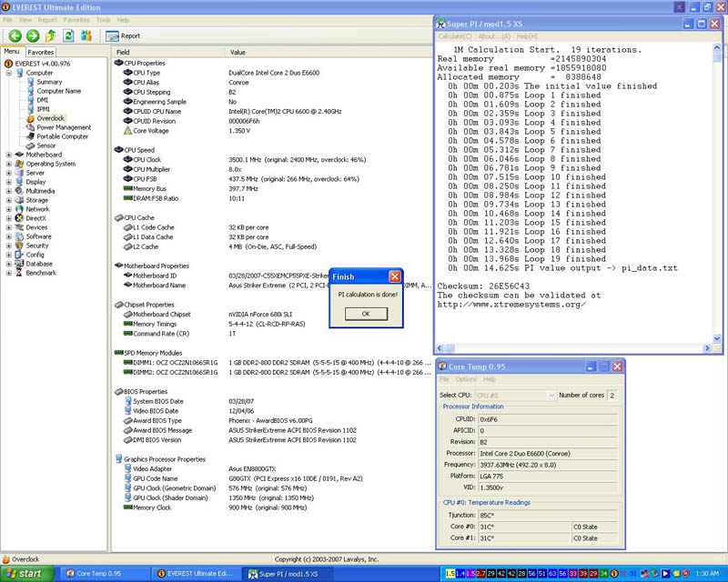Open the Tools menu in EVEREST
This screenshot has height=582, width=728.
coord(104,20)
